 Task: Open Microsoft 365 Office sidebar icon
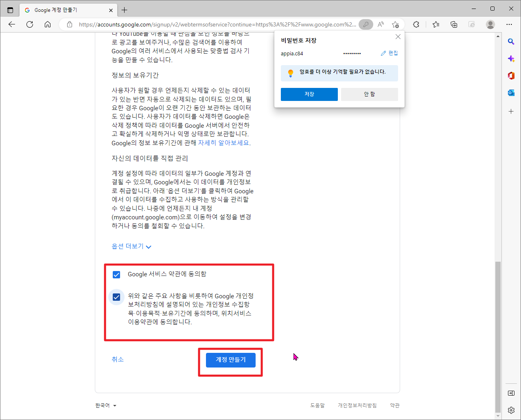511,76
